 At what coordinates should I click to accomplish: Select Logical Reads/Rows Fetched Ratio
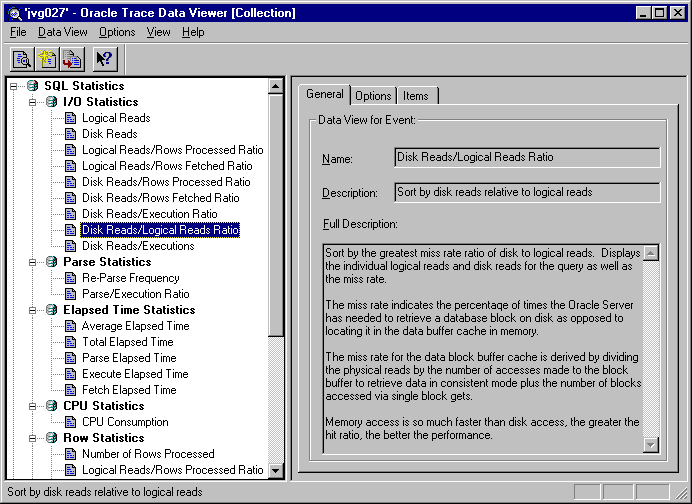coord(167,166)
